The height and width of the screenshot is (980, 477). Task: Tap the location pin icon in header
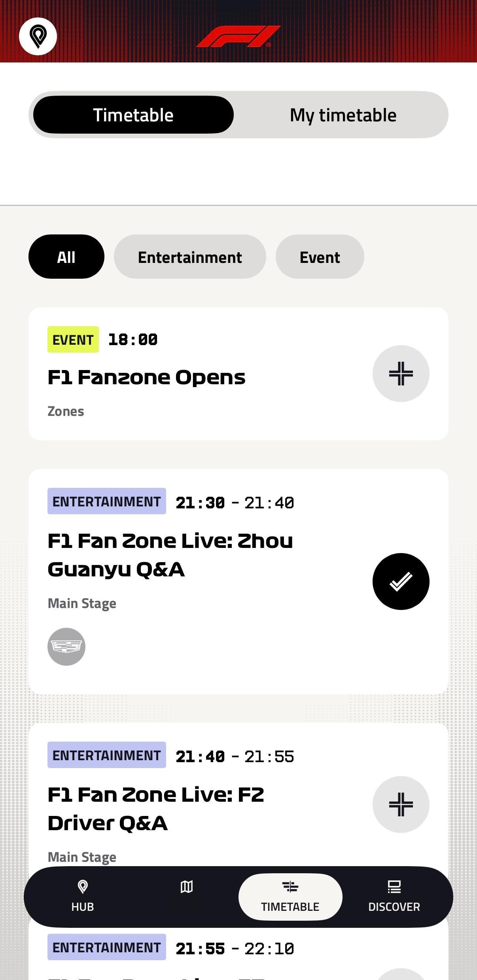38,36
